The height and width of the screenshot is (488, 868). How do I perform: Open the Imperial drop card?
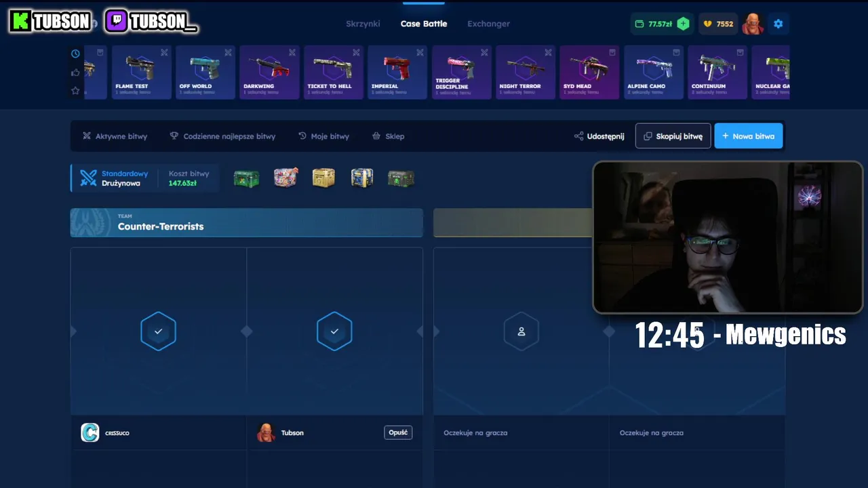pos(397,73)
